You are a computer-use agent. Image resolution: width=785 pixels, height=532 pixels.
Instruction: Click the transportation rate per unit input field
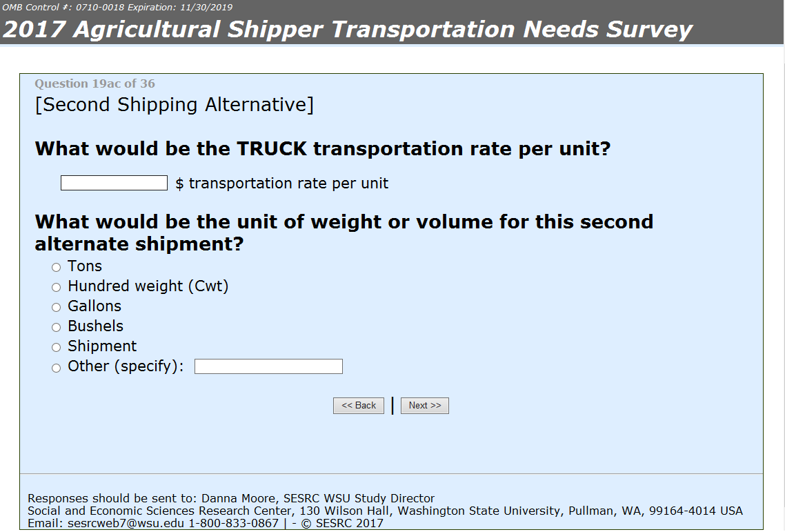[x=114, y=183]
